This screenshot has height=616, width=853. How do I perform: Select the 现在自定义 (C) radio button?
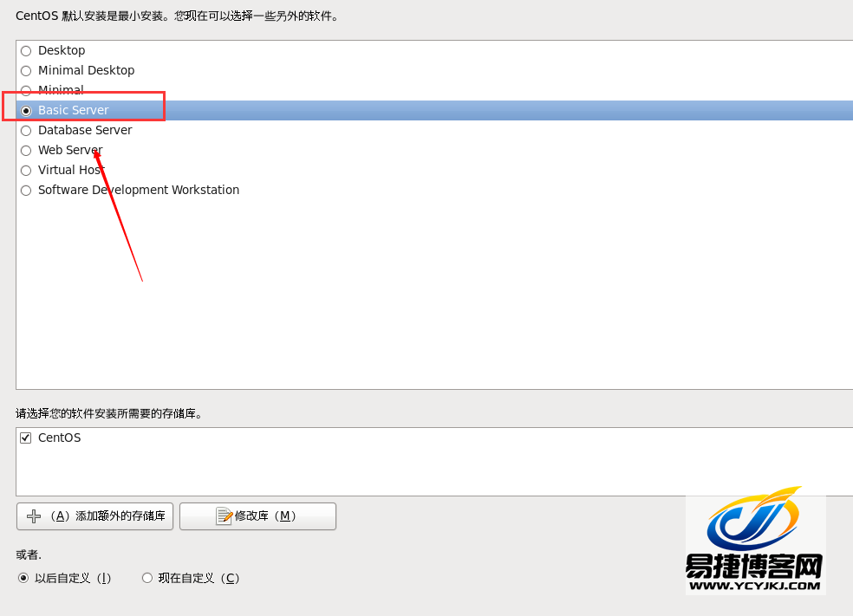coord(147,578)
